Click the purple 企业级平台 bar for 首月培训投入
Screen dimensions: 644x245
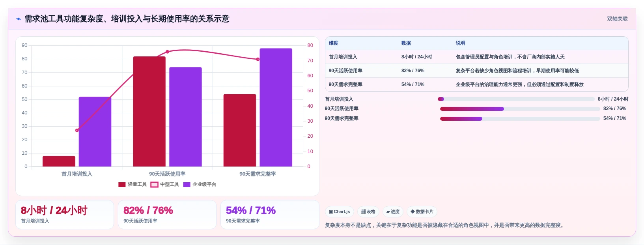coord(95,132)
